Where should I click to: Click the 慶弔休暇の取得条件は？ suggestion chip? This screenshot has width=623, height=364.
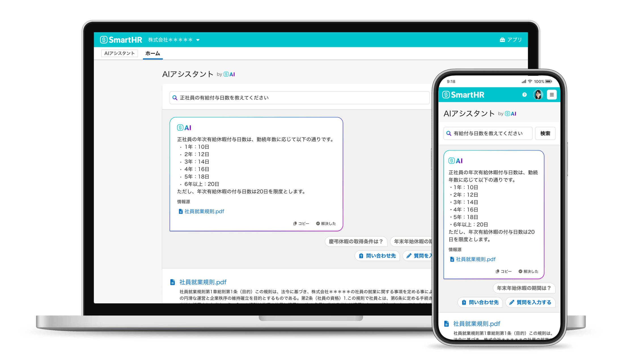coord(356,242)
